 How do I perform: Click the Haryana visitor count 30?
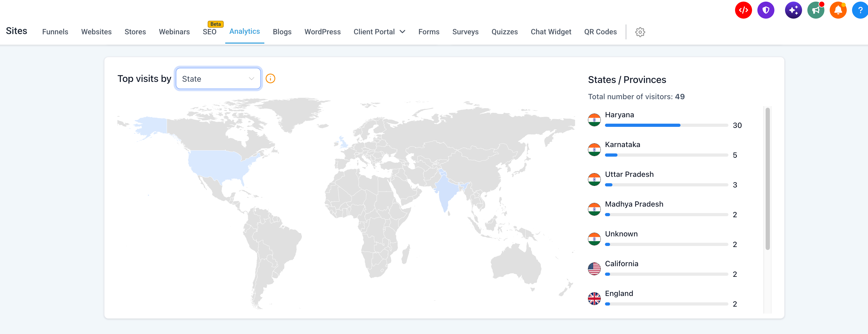737,125
